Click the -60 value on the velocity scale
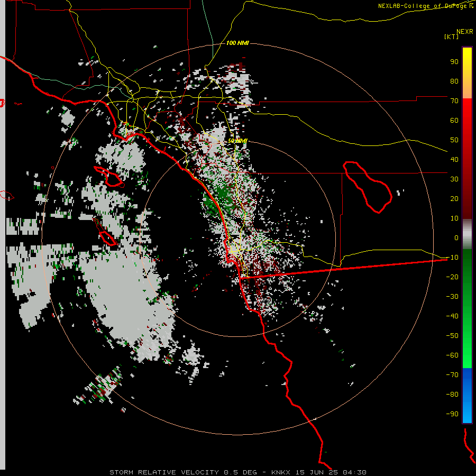The width and height of the screenshot is (476, 476). [x=452, y=355]
